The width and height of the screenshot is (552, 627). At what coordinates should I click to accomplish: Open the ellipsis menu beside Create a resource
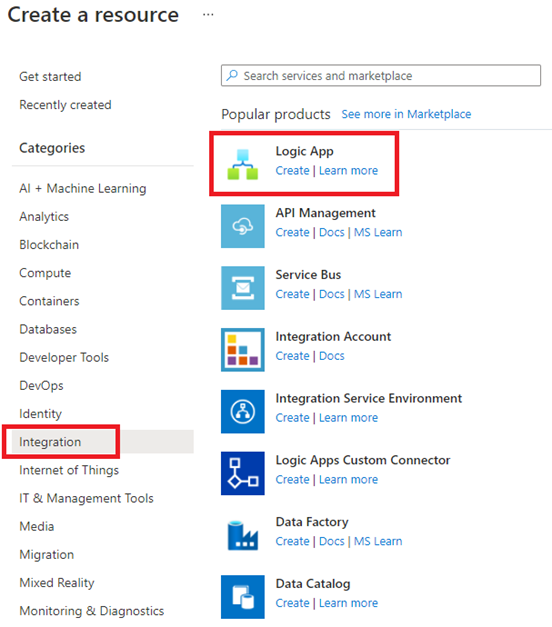click(x=208, y=15)
